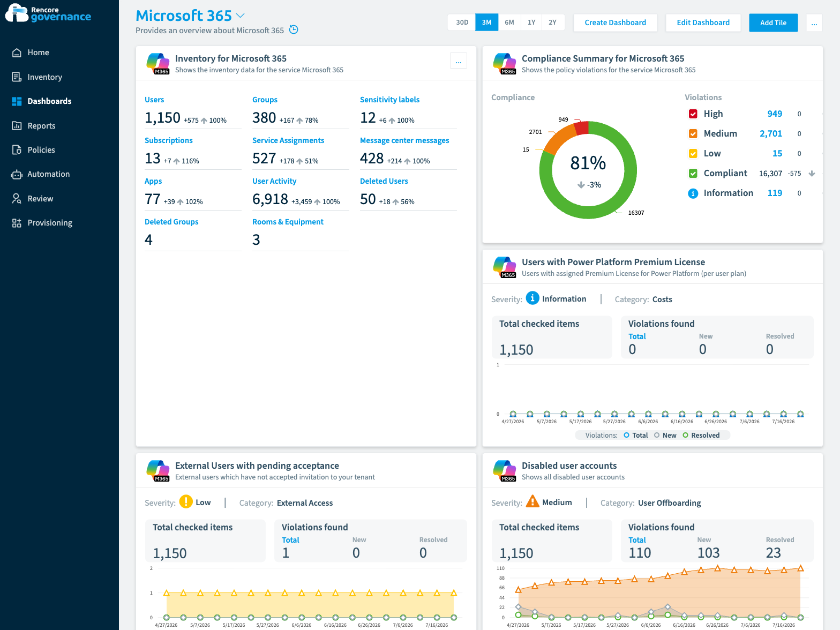
Task: Open Rooms & Equipment link
Action: [x=288, y=222]
